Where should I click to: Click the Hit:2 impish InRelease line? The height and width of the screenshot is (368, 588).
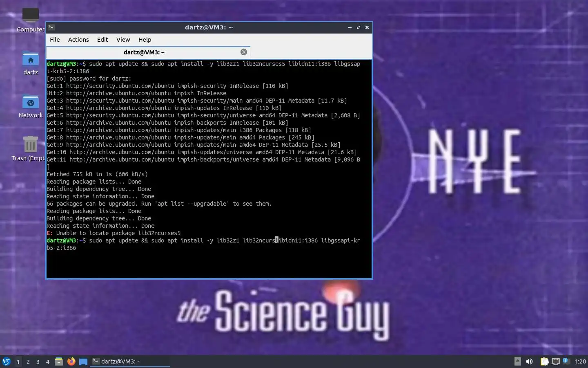(x=136, y=93)
